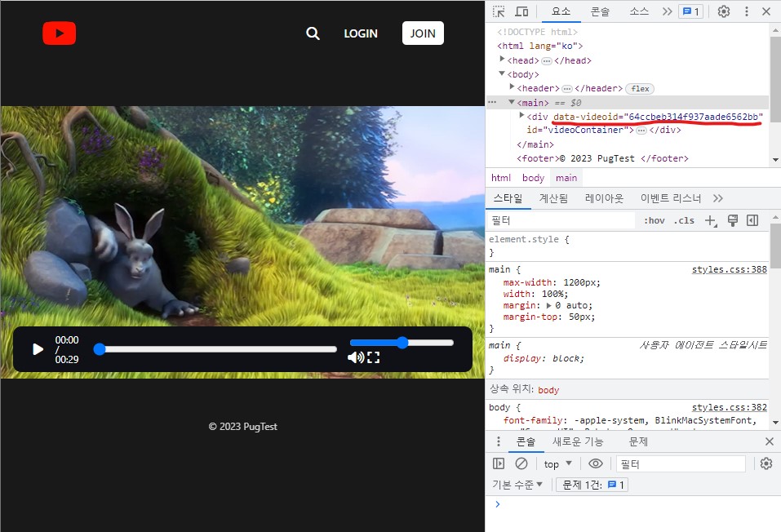781x532 pixels.
Task: Add a new style rule with plus icon
Action: coord(711,220)
